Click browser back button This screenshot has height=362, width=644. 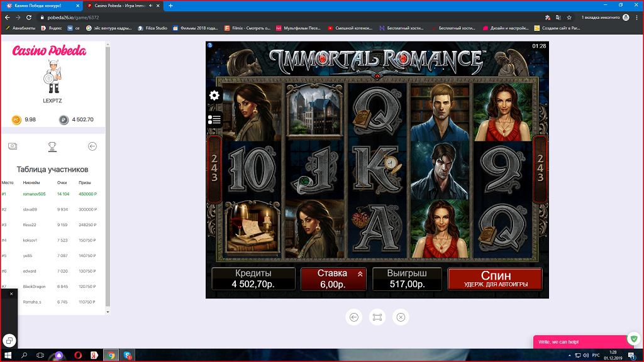pos(8,17)
